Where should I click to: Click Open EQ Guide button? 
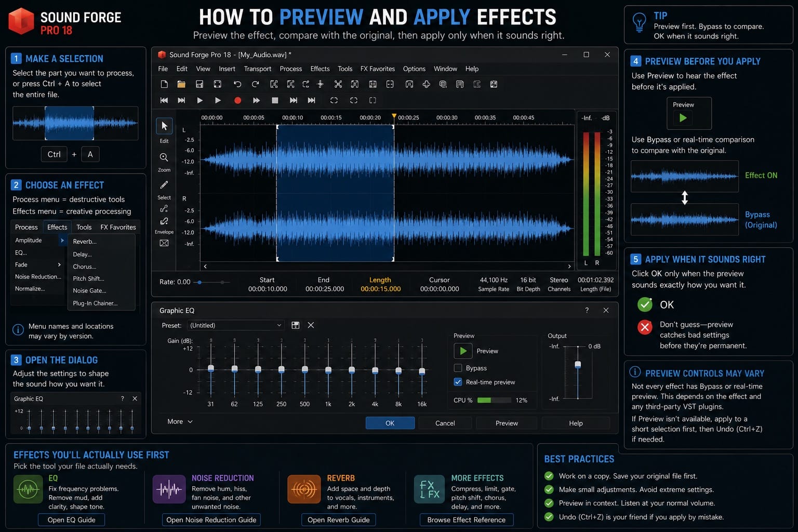click(x=72, y=520)
